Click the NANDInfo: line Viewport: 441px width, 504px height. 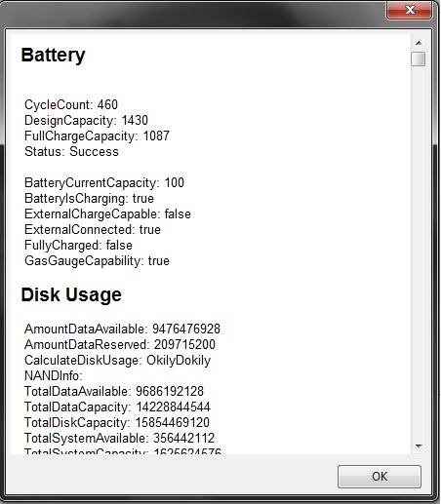tap(54, 375)
